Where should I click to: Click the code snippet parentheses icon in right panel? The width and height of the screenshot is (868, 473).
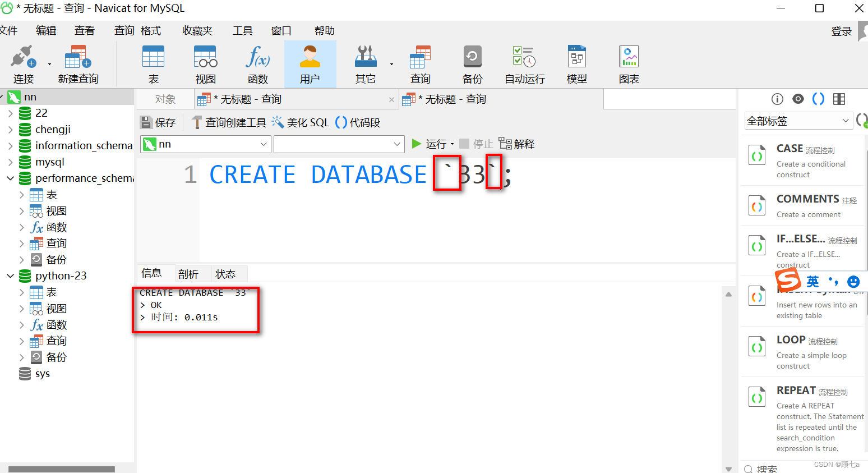819,99
